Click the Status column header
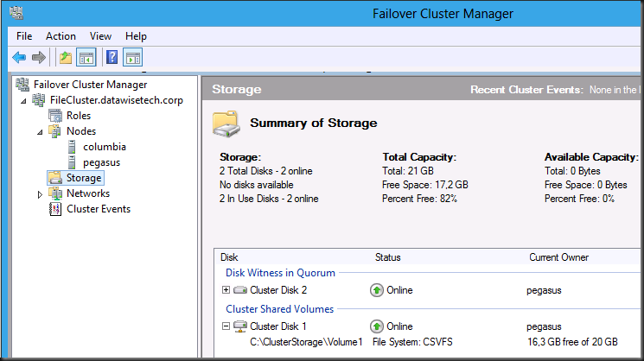 click(x=388, y=257)
